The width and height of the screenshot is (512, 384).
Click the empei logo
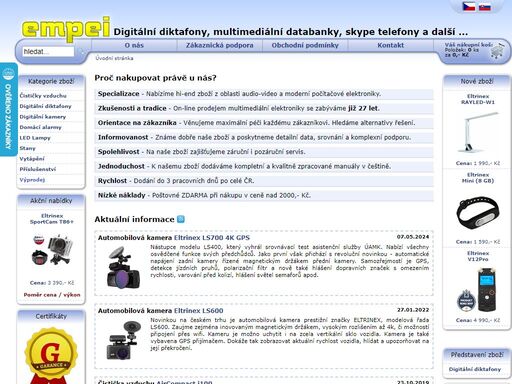(66, 29)
